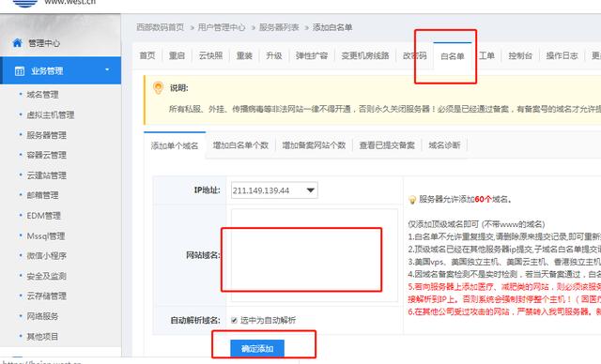This screenshot has height=364, width=601.
Task: Switch to the 操作日志 tab
Action: click(562, 55)
